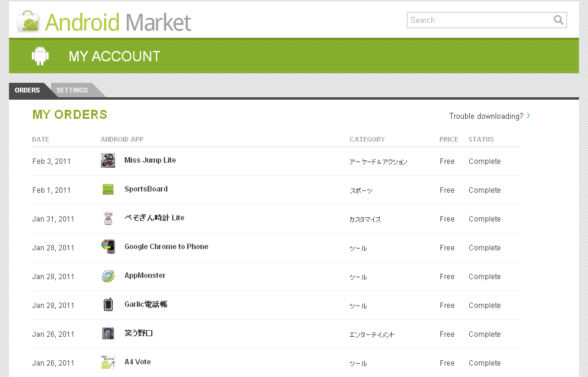The image size is (588, 377).
Task: Open the A4 Vote app link
Action: pyautogui.click(x=137, y=362)
